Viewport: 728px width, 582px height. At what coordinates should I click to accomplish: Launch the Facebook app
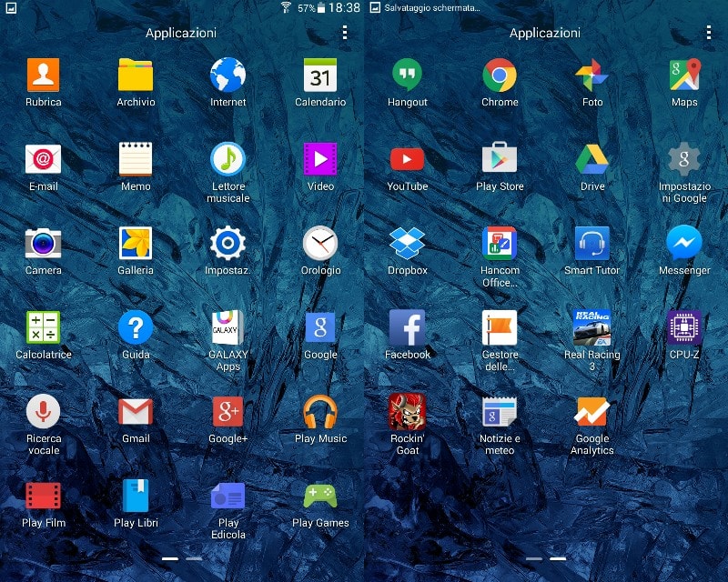click(407, 327)
